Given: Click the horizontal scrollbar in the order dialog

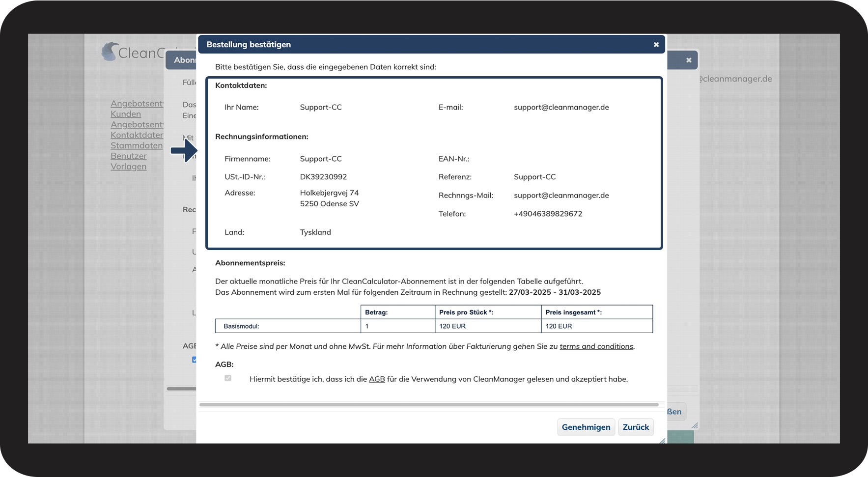Looking at the screenshot, I should click(429, 405).
